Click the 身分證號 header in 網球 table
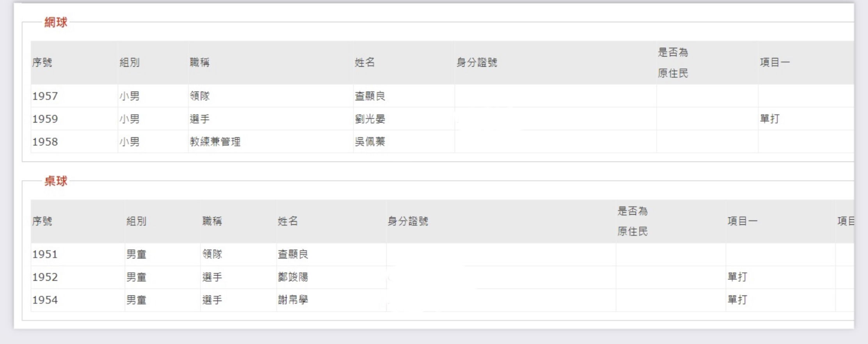The image size is (868, 344). pyautogui.click(x=477, y=62)
